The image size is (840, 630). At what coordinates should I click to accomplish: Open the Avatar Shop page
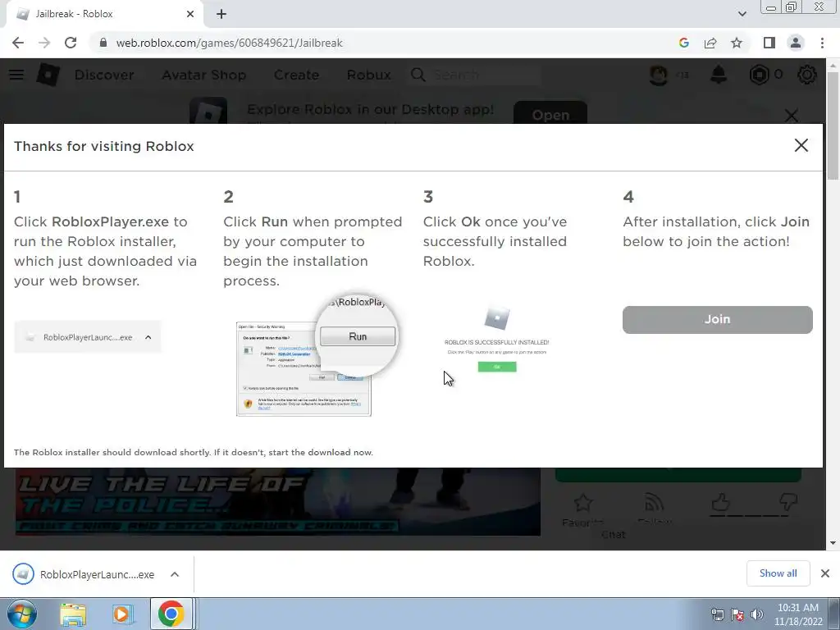tap(204, 75)
